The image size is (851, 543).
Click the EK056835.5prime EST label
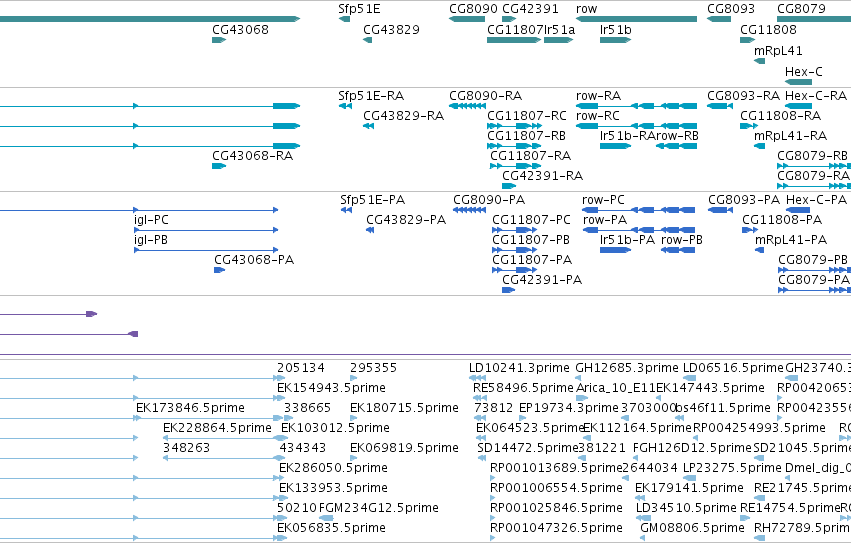331,528
